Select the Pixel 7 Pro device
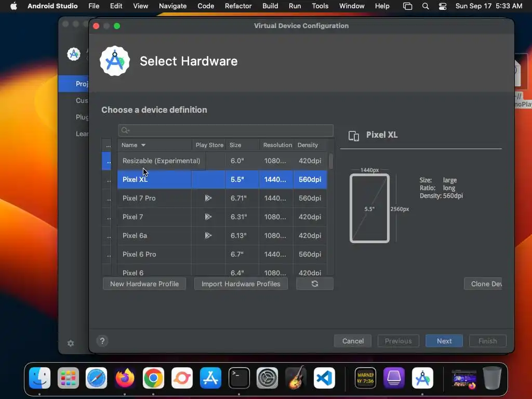The width and height of the screenshot is (532, 399). pos(222,198)
